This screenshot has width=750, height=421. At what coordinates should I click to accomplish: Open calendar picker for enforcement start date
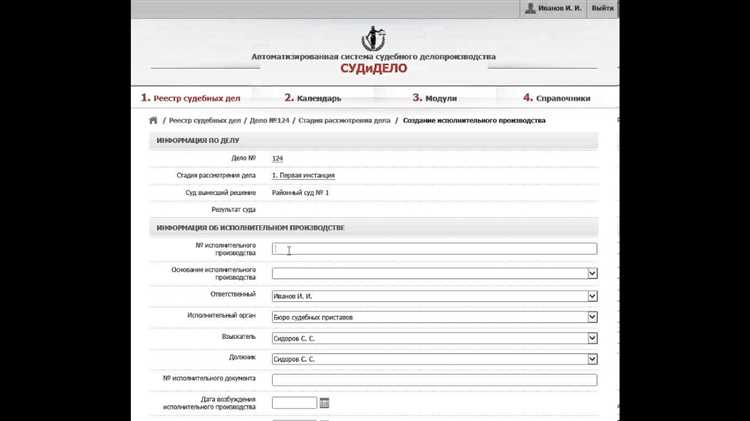[x=324, y=403]
